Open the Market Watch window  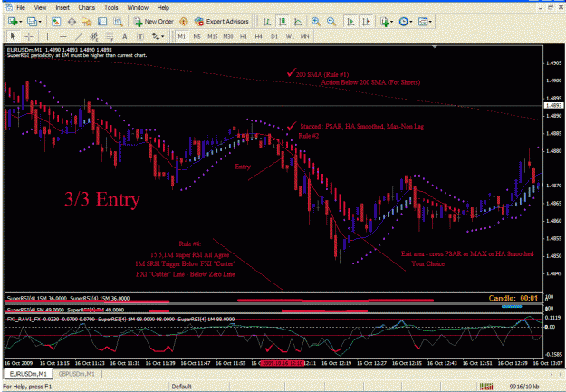point(55,22)
